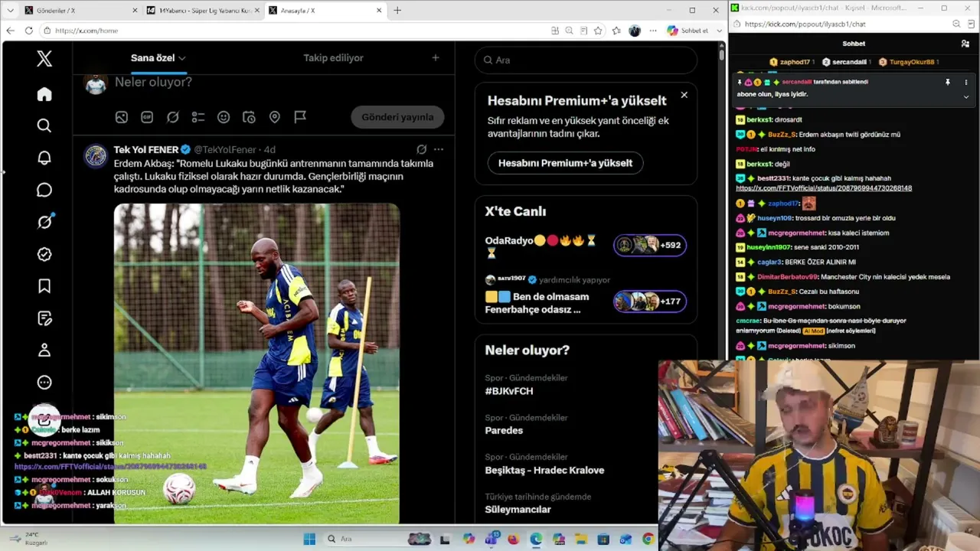Click Hesabını Premium+'a yükselt button

pyautogui.click(x=565, y=163)
